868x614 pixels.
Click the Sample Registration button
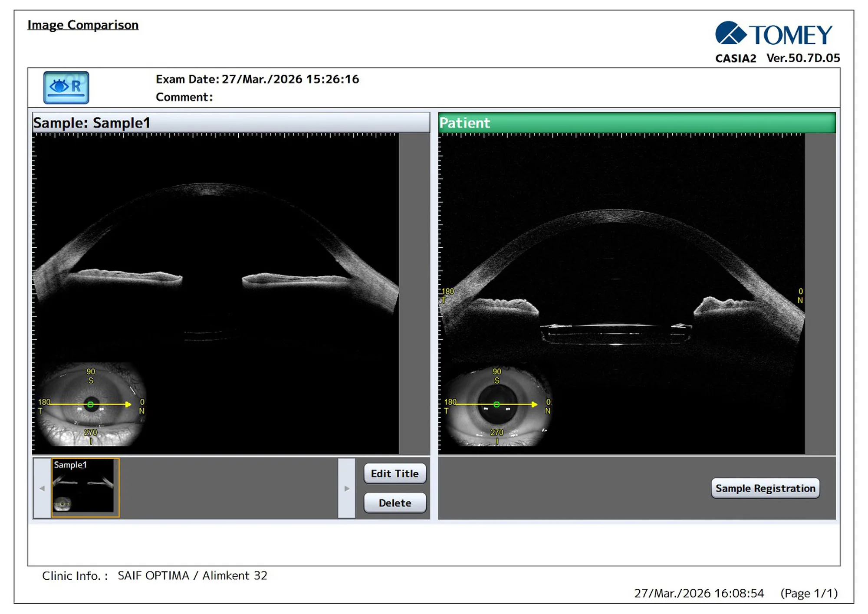(765, 488)
